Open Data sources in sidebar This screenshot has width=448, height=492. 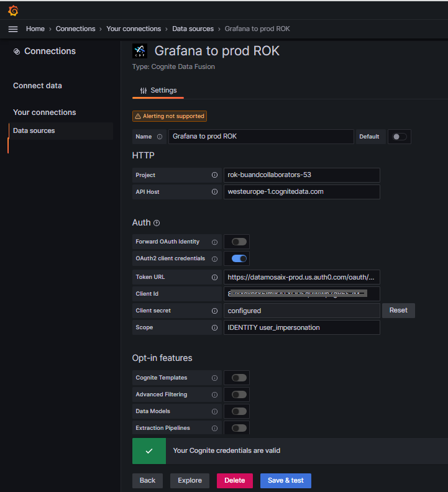[x=34, y=131]
